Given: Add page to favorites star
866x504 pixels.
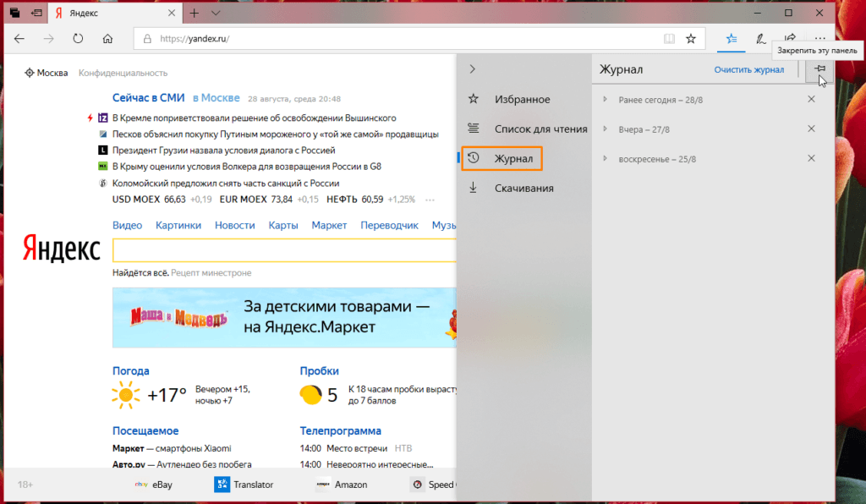Looking at the screenshot, I should (691, 39).
